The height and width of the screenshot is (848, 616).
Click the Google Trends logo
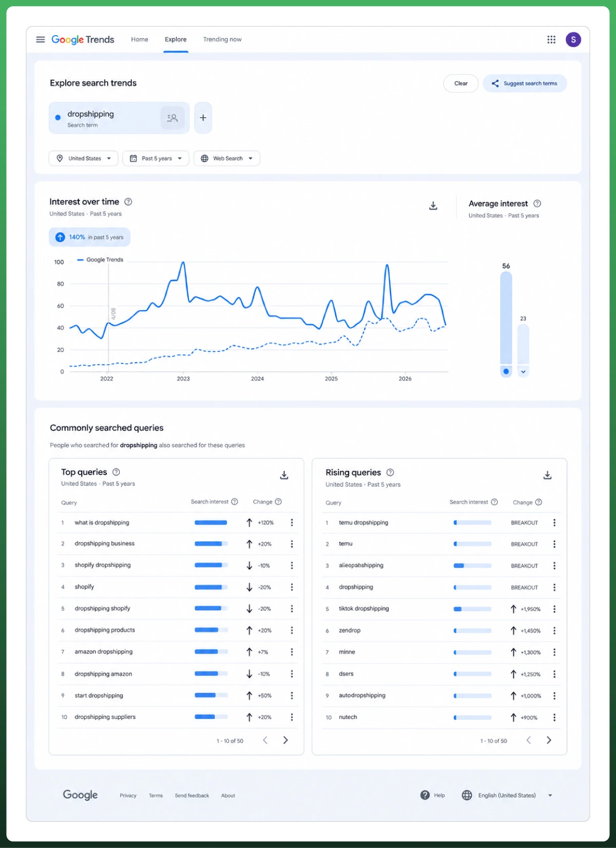tap(83, 40)
